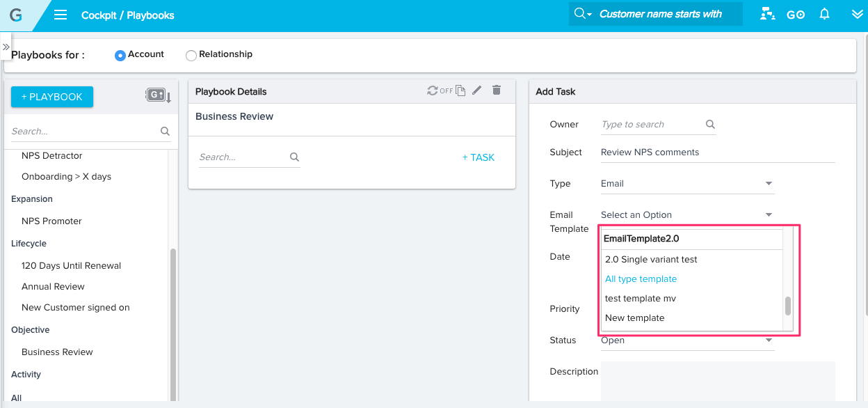
Task: Edit the playbook with pencil icon
Action: point(477,90)
